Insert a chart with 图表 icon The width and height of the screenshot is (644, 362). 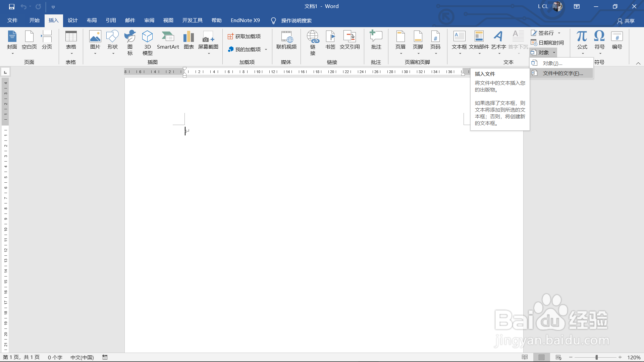click(189, 40)
